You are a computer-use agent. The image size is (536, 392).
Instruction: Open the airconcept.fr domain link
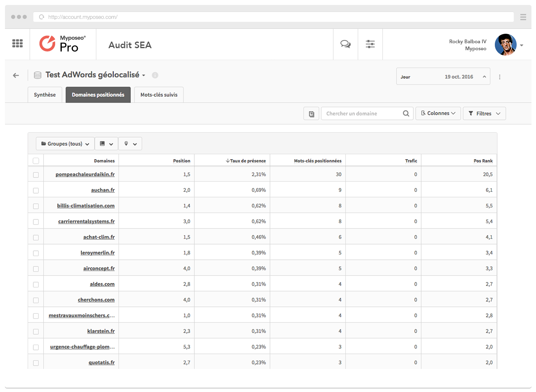pos(99,268)
